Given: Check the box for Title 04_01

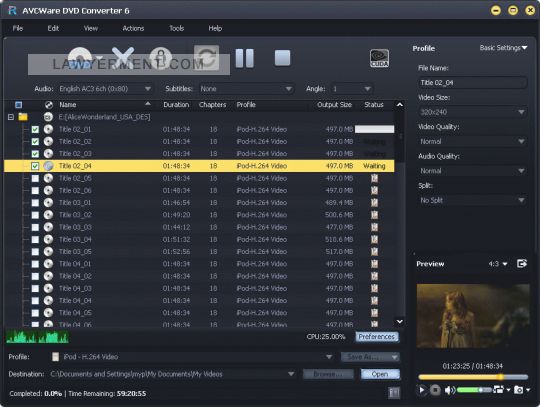Looking at the screenshot, I should tap(35, 264).
